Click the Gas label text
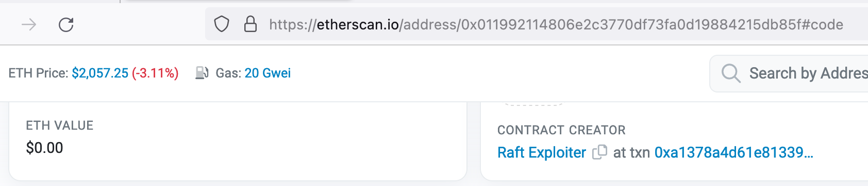Screen dimensions: 868x186 228,73
